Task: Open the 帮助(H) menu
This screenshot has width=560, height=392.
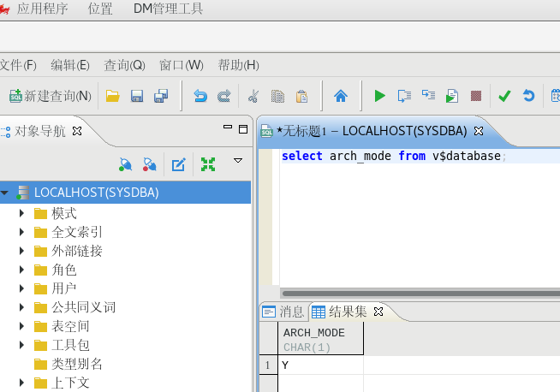Action: 239,65
